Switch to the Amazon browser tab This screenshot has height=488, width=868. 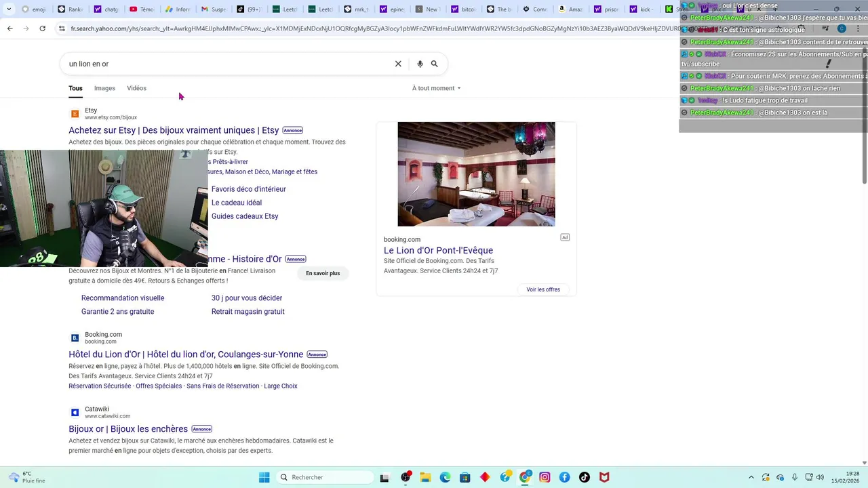point(572,9)
